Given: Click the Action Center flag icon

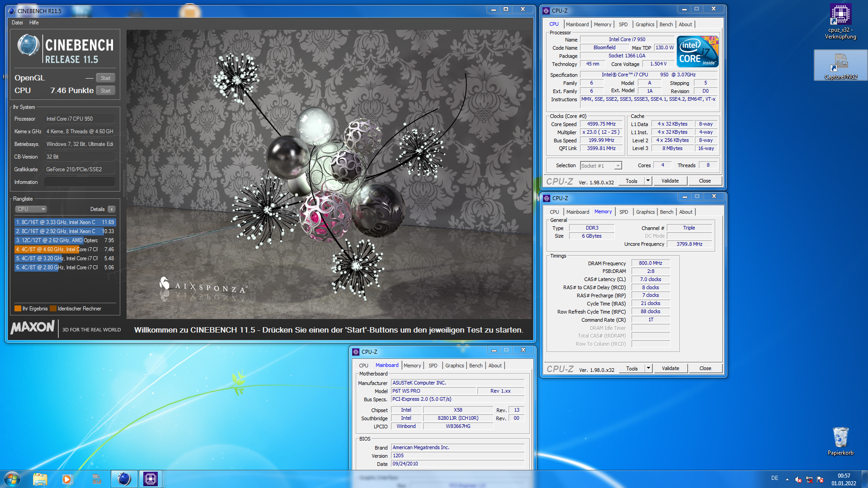Looking at the screenshot, I should click(x=820, y=479).
